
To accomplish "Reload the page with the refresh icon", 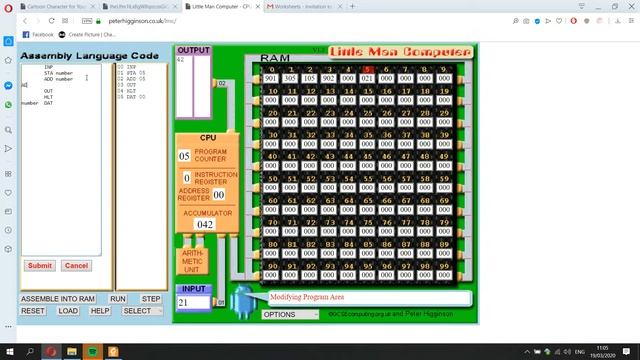I will pyautogui.click(x=51, y=21).
